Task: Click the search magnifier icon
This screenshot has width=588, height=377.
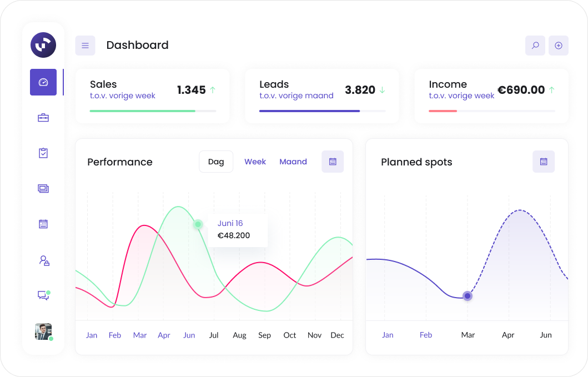Action: click(x=535, y=46)
